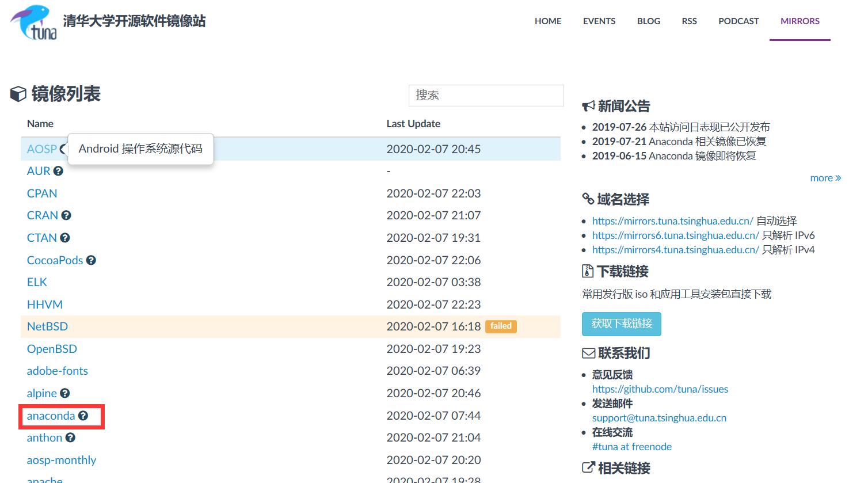The image size is (868, 483).
Task: Open the CocoaPods mirror link
Action: point(55,260)
